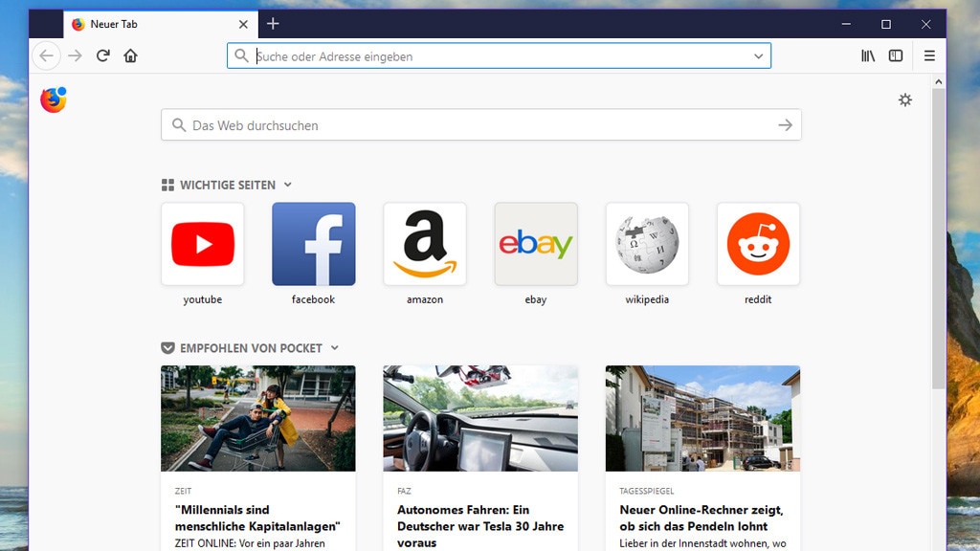980x551 pixels.
Task: Submit web search with arrow button
Action: pos(785,125)
